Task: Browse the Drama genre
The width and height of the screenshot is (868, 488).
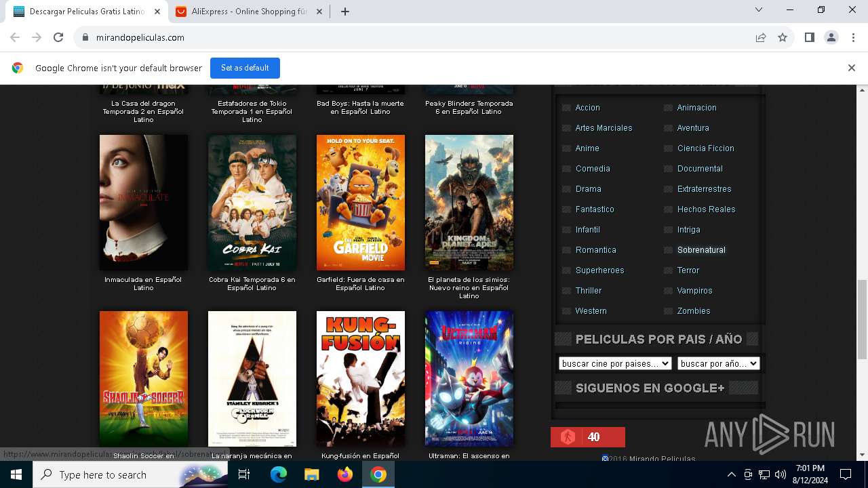Action: click(x=588, y=189)
